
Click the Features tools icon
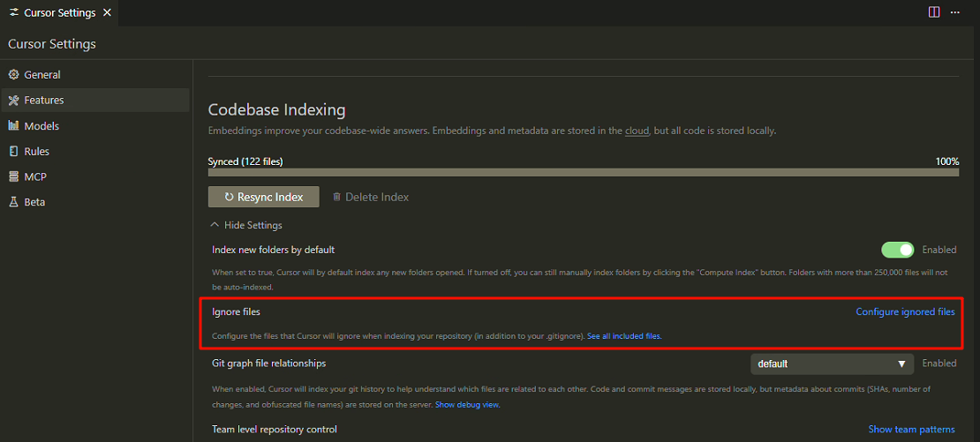[x=14, y=100]
